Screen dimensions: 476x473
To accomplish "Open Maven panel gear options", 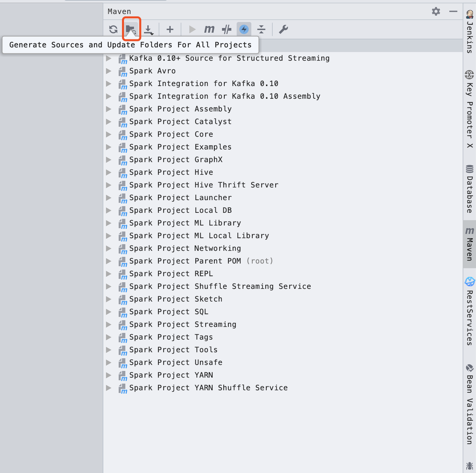I will pos(436,11).
